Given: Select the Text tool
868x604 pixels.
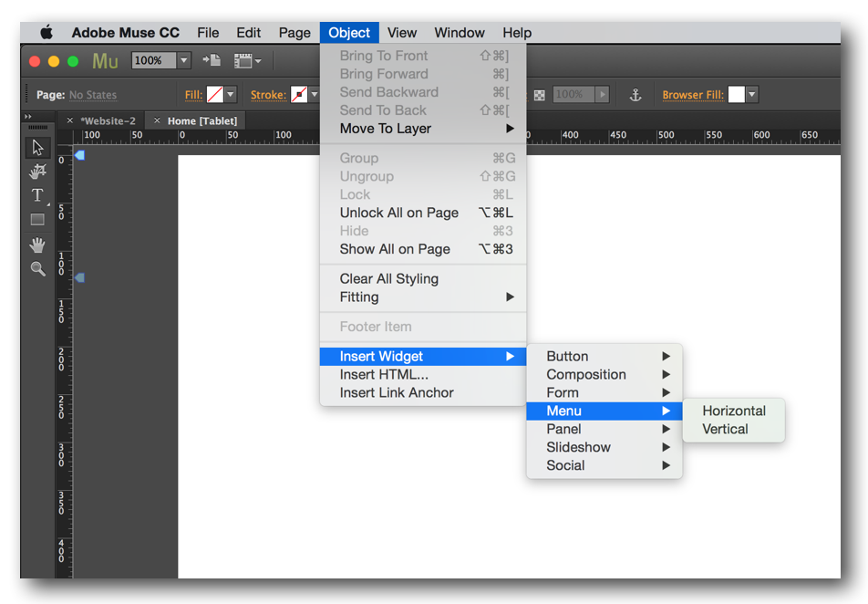Looking at the screenshot, I should pyautogui.click(x=37, y=195).
